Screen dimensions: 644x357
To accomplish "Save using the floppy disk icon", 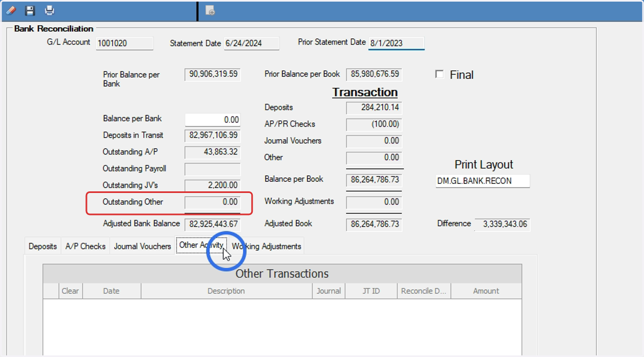I will click(x=30, y=10).
